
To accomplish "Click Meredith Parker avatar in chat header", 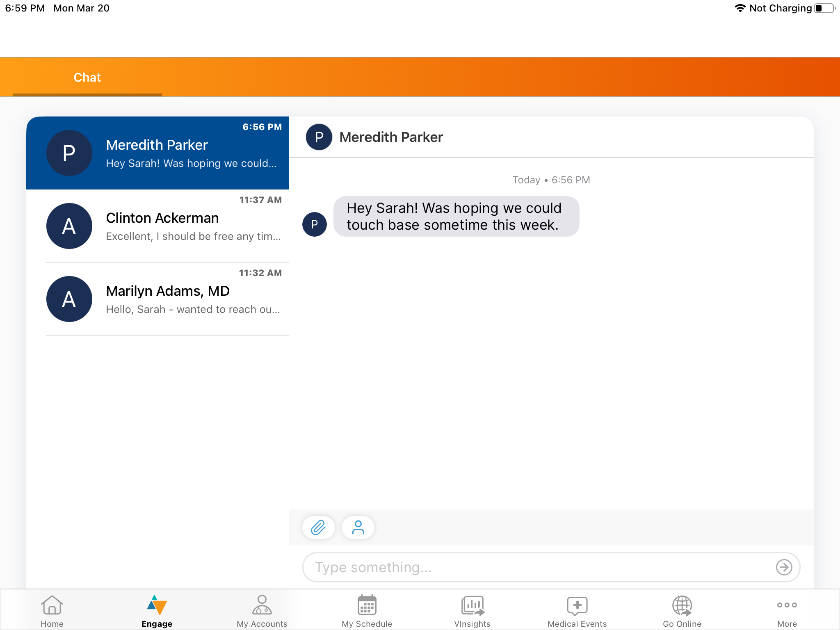I will 319,137.
